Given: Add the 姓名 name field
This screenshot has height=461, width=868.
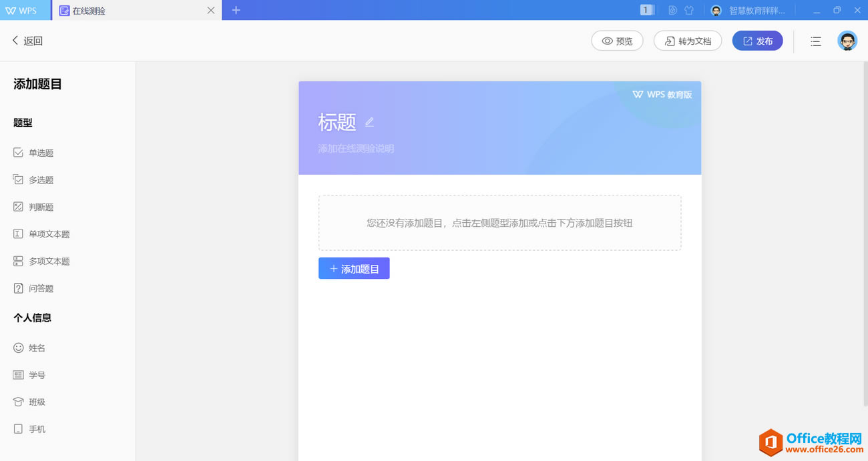Looking at the screenshot, I should [36, 348].
